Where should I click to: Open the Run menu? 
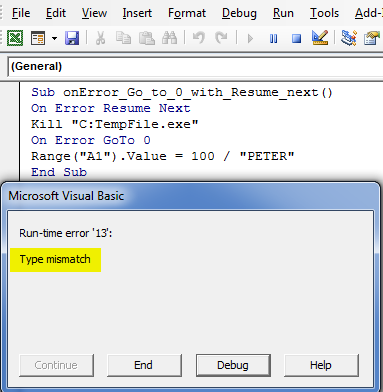click(x=283, y=13)
